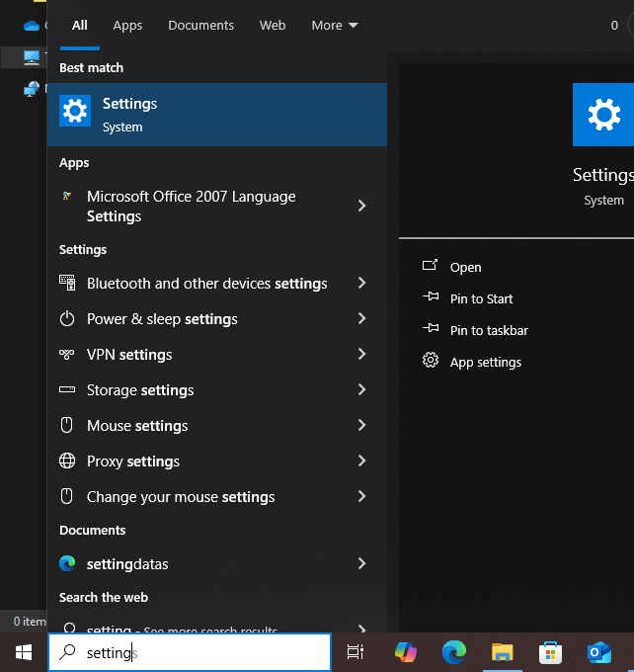Click the search magnifier icon in search box
The height and width of the screenshot is (672, 634).
click(67, 652)
